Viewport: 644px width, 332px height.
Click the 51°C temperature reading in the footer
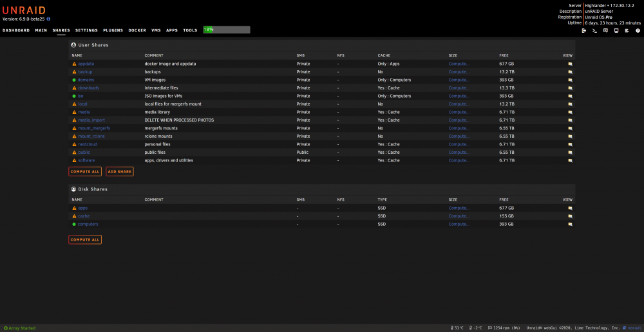pyautogui.click(x=457, y=328)
